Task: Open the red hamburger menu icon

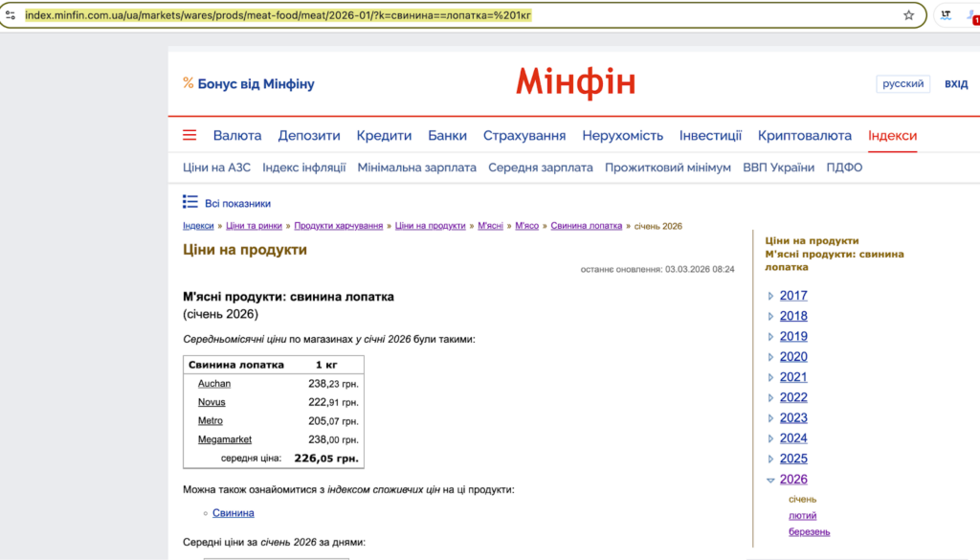Action: click(x=189, y=135)
